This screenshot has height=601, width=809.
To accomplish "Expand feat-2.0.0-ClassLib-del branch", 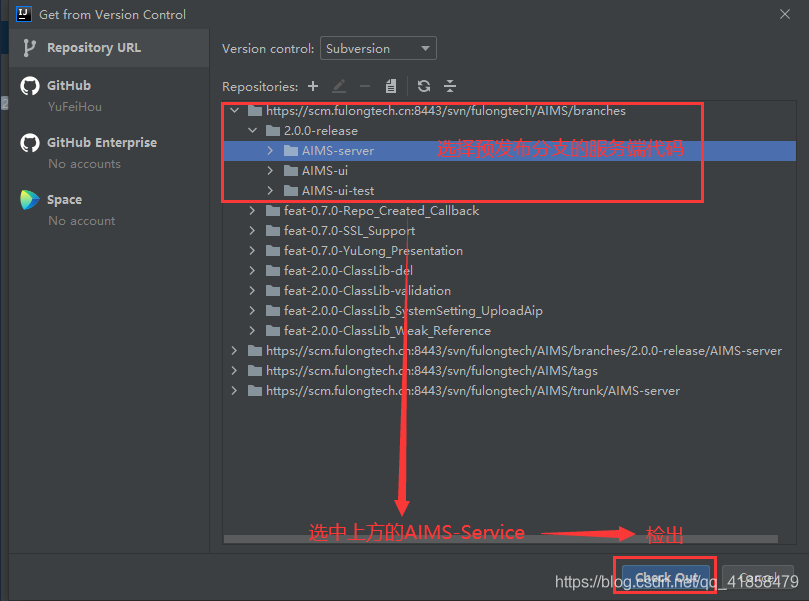I will point(252,270).
